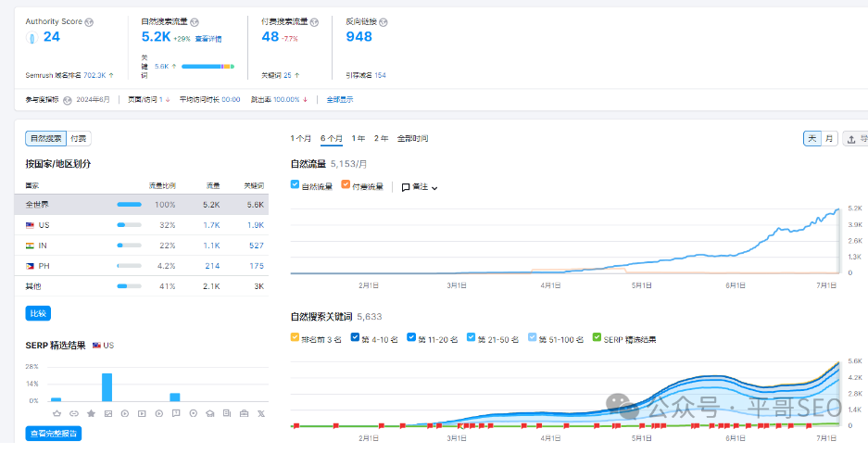This screenshot has width=868, height=454.
Task: Select the US row in country table
Action: (x=141, y=225)
